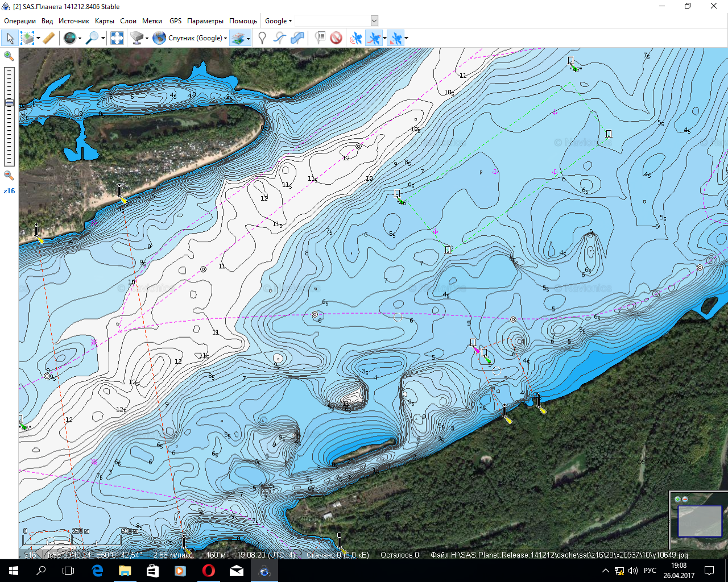Image resolution: width=728 pixels, height=582 pixels.
Task: Click the search text input field
Action: pyautogui.click(x=332, y=21)
